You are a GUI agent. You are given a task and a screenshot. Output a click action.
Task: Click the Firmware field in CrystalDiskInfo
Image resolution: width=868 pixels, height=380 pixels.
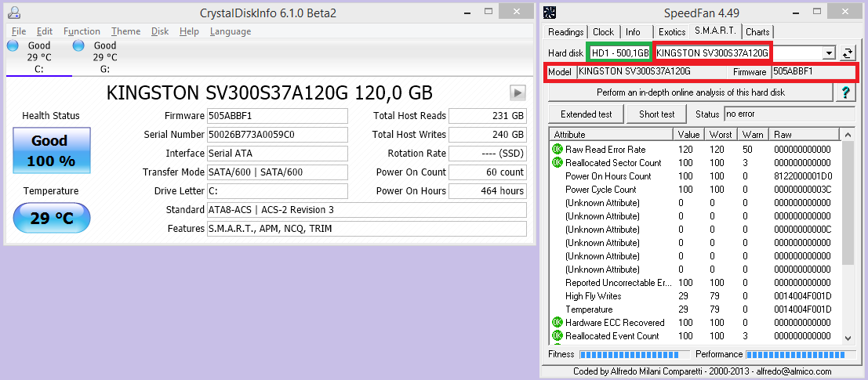tap(278, 116)
